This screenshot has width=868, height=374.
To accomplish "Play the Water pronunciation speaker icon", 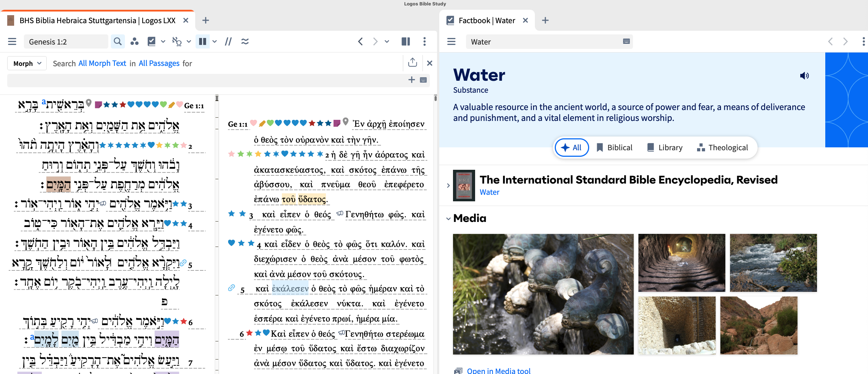I will [x=804, y=76].
